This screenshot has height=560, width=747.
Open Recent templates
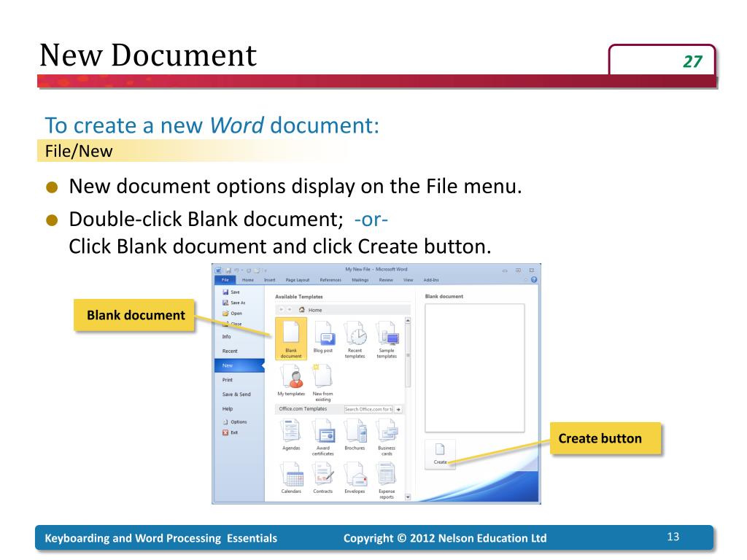pos(355,339)
